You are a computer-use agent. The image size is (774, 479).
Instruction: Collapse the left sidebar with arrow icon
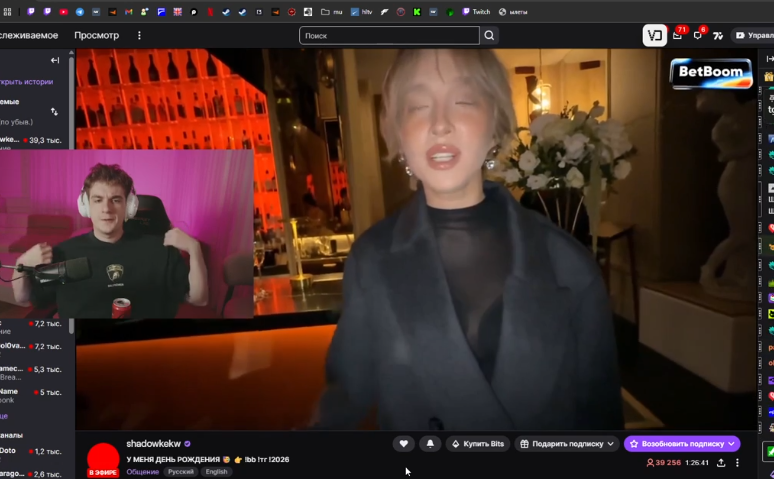pyautogui.click(x=55, y=60)
